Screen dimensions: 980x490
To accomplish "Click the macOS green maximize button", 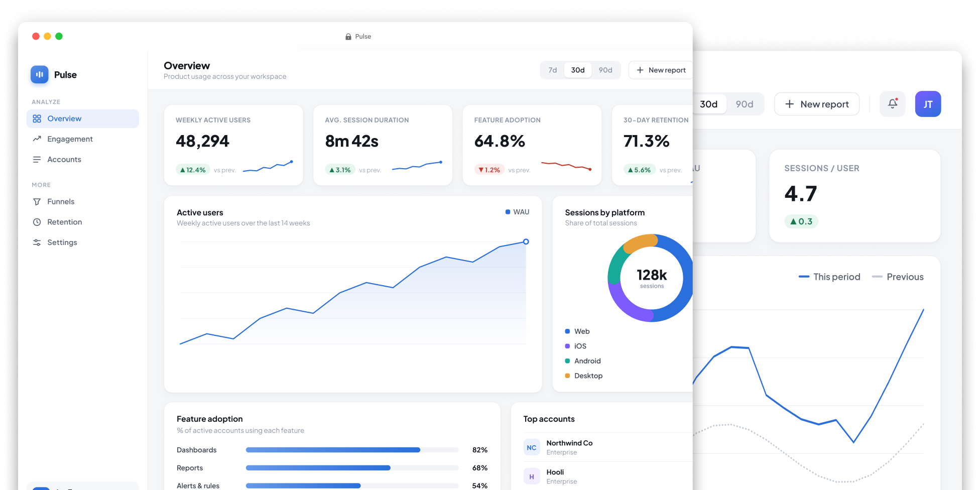I will 59,36.
